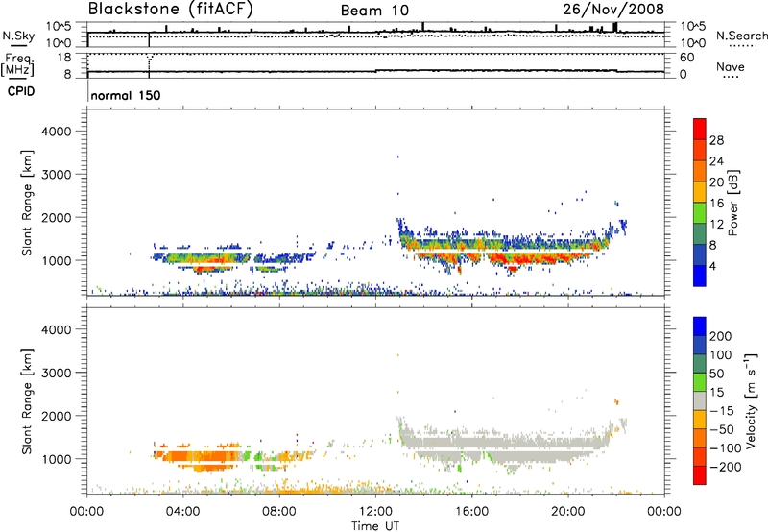Click the blue top of the velocity colorbar
This screenshot has width=768, height=532.
(700, 326)
